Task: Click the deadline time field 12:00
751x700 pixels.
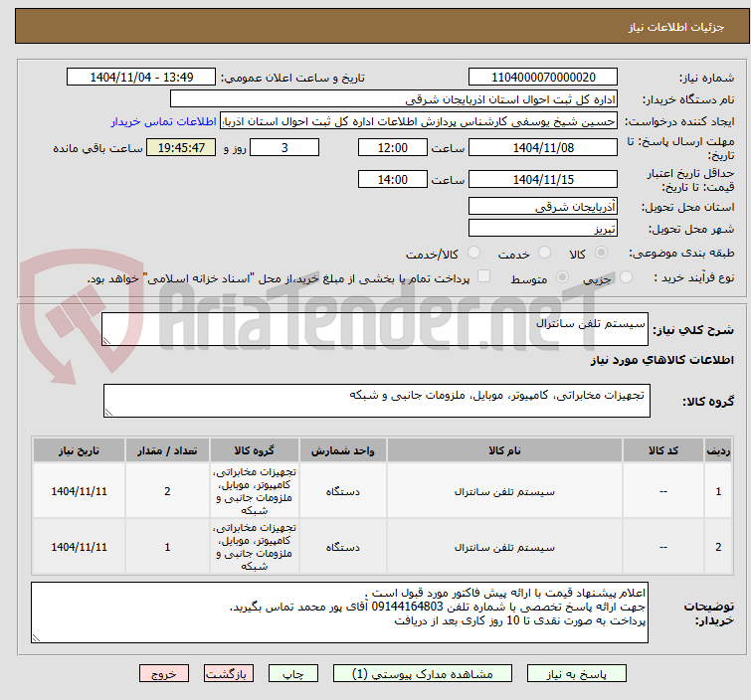Action: (x=393, y=147)
